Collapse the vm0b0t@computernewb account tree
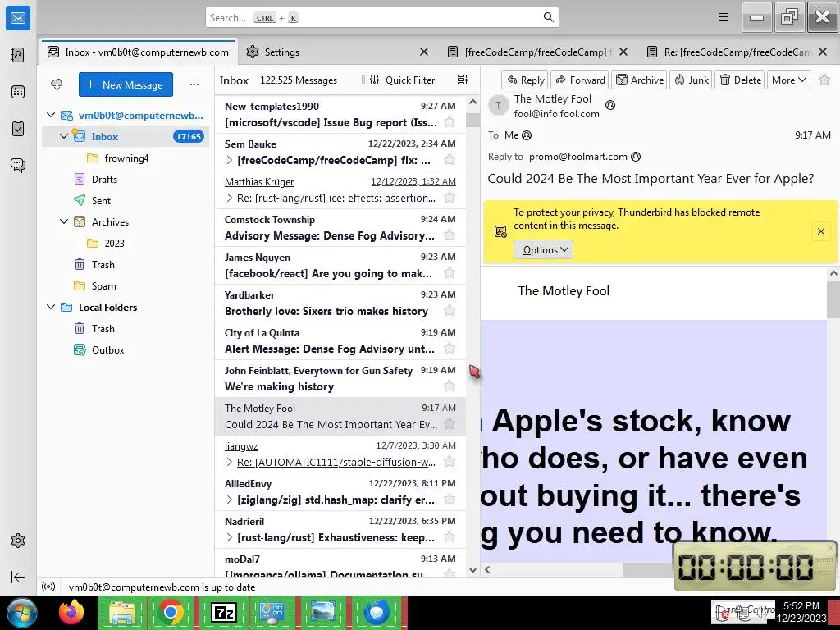 click(51, 115)
